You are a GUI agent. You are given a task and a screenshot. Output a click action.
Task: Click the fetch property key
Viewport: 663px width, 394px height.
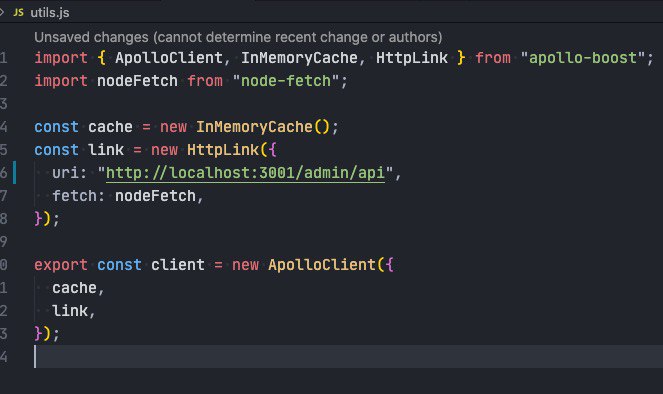pyautogui.click(x=74, y=196)
